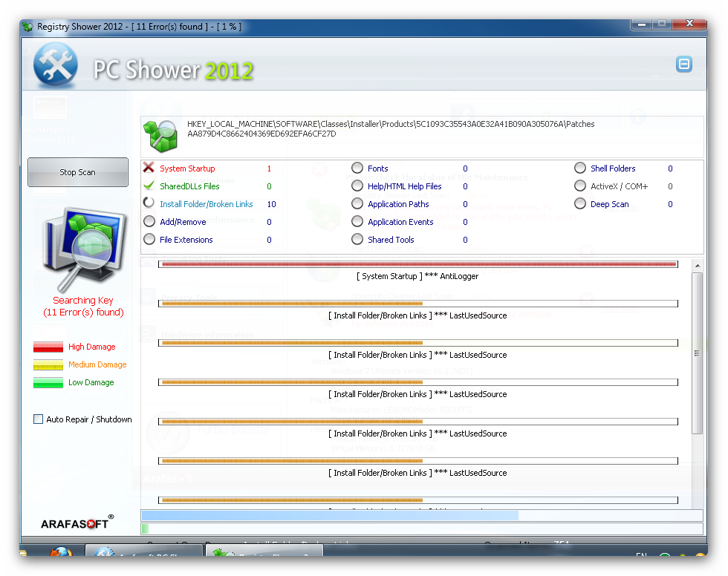The height and width of the screenshot is (576, 728).
Task: Click the yellow Medium Damage color swatch
Action: click(48, 364)
